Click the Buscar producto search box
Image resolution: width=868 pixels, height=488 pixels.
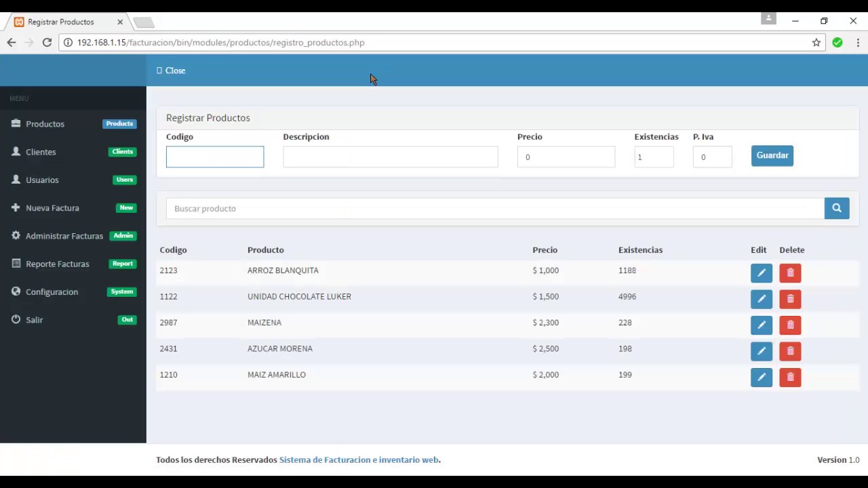(495, 209)
